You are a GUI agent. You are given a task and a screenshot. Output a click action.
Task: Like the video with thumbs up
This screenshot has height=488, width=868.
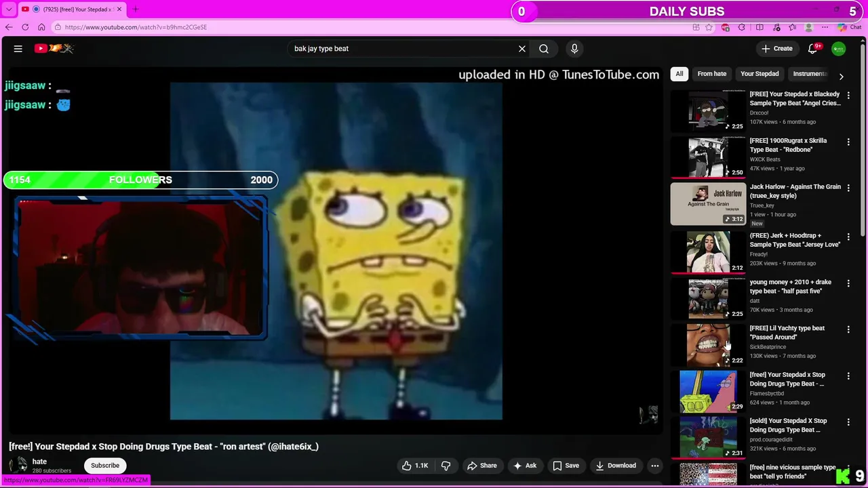(x=416, y=466)
